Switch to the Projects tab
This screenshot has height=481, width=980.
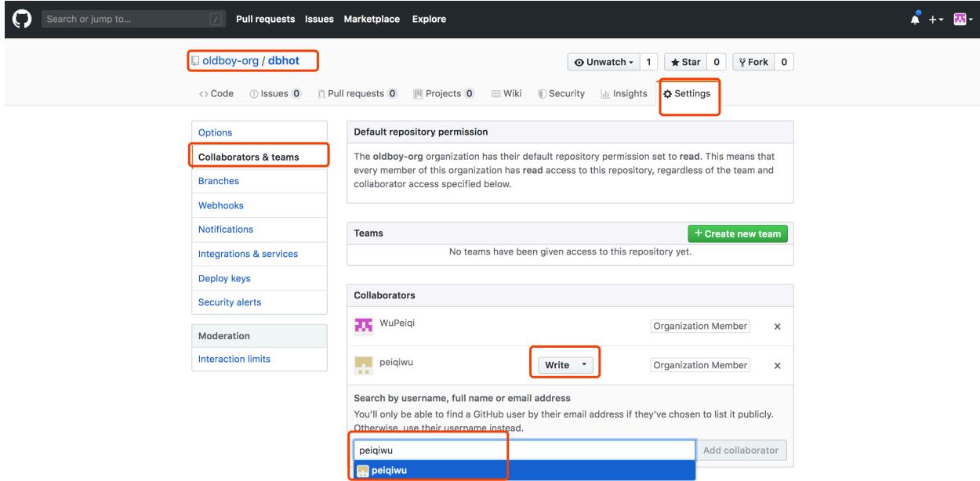(445, 93)
